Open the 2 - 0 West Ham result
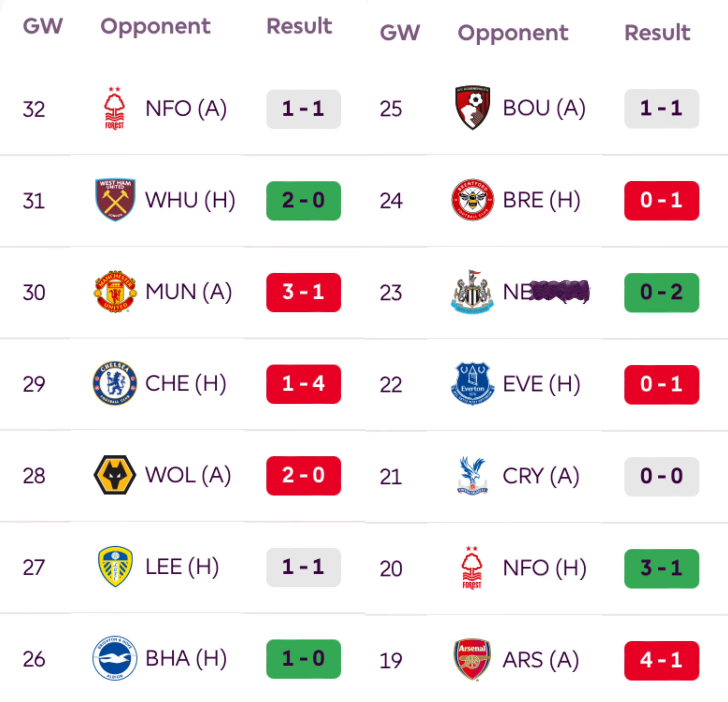This screenshot has width=728, height=702. (x=303, y=201)
